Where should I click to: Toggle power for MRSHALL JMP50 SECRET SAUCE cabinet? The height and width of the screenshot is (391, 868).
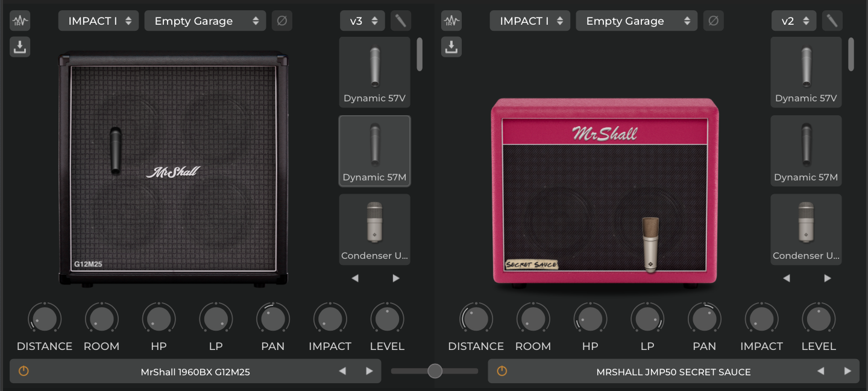click(502, 371)
